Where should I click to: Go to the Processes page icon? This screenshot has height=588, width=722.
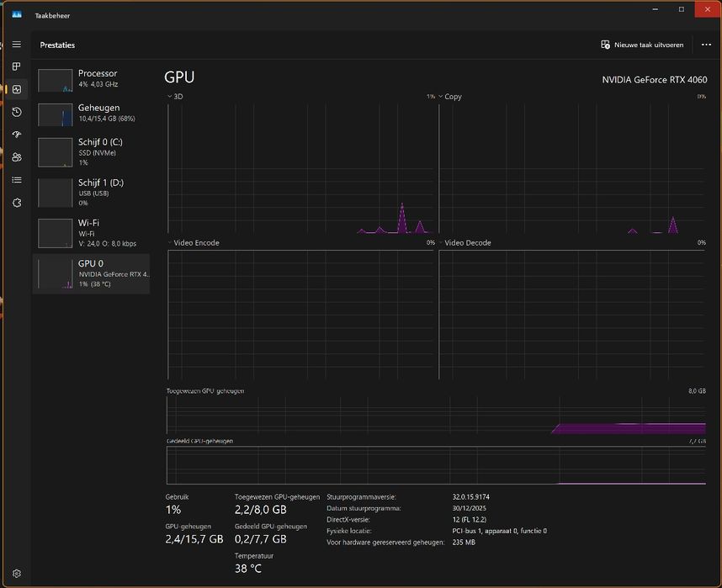[17, 66]
